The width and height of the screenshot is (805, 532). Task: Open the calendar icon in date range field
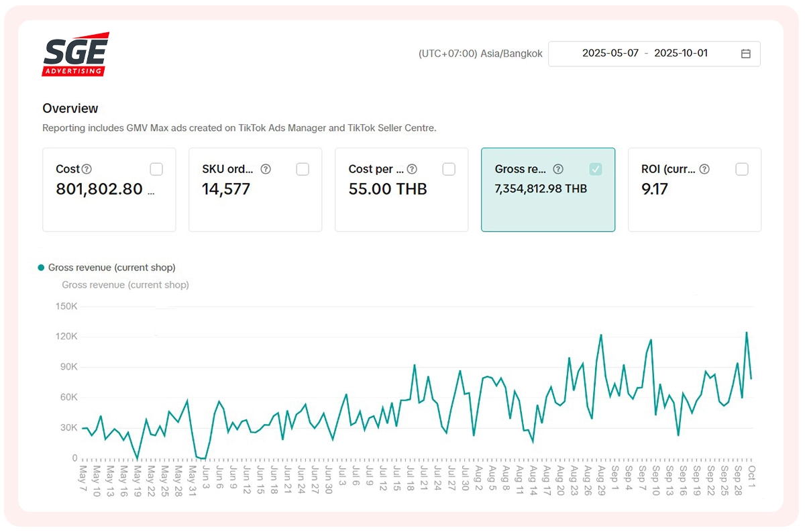tap(745, 54)
